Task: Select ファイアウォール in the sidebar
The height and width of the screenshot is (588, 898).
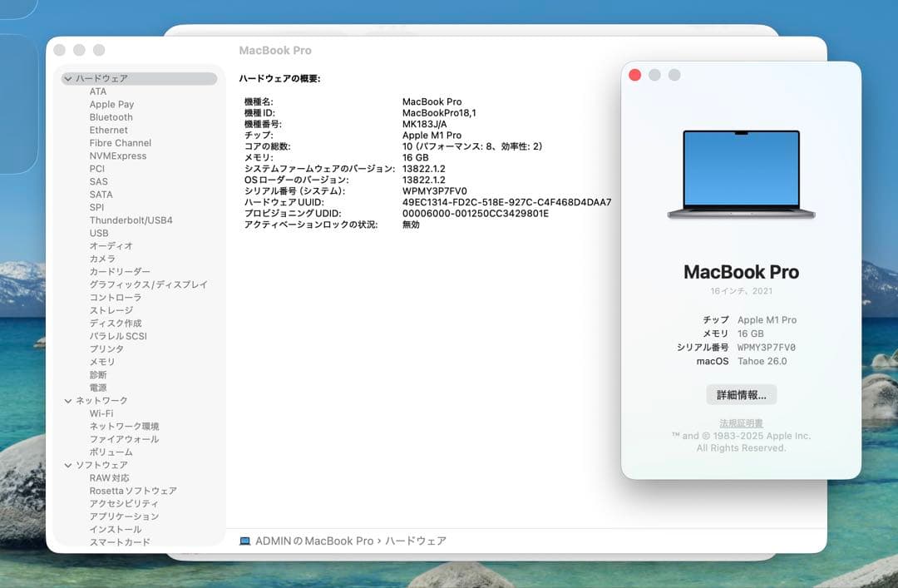Action: pyautogui.click(x=124, y=440)
